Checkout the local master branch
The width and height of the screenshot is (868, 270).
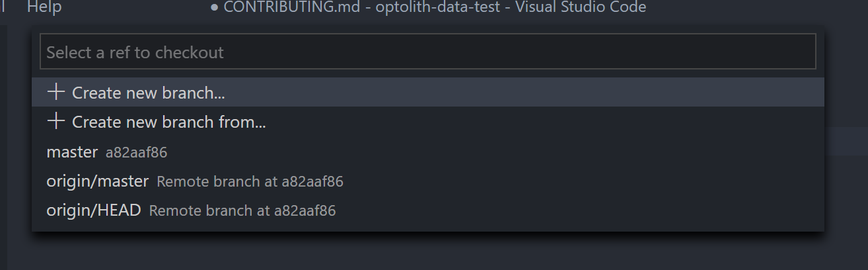[x=428, y=152]
